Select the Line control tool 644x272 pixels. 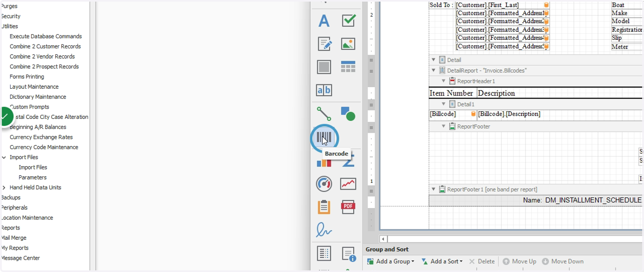(324, 113)
